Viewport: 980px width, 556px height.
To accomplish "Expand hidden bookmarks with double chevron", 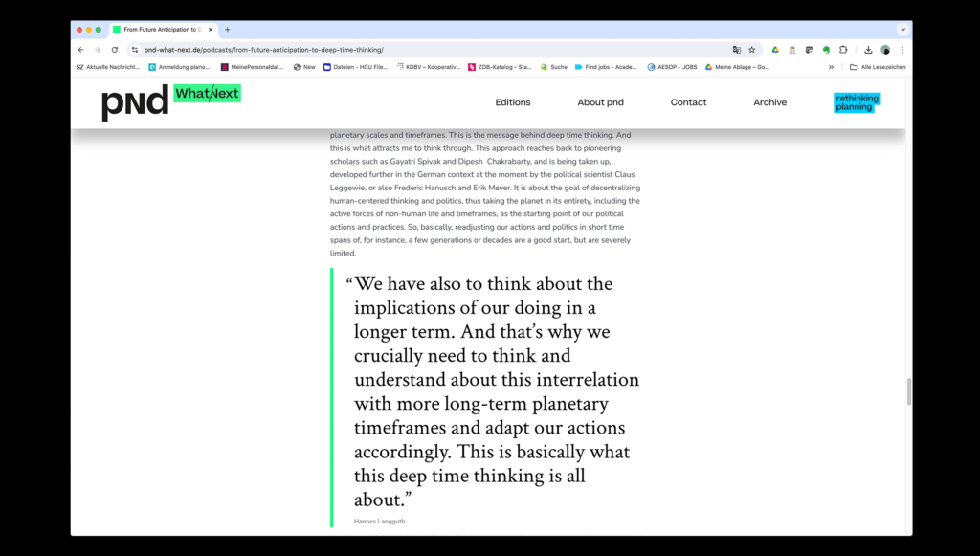I will pyautogui.click(x=831, y=67).
